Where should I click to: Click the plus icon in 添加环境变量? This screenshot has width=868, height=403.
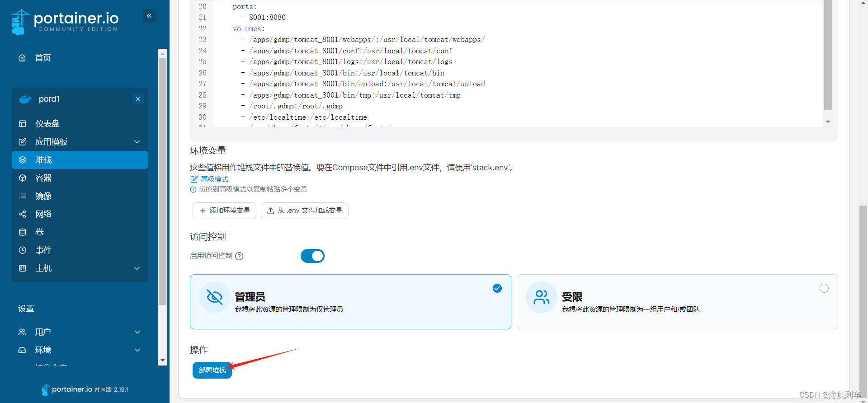click(203, 211)
